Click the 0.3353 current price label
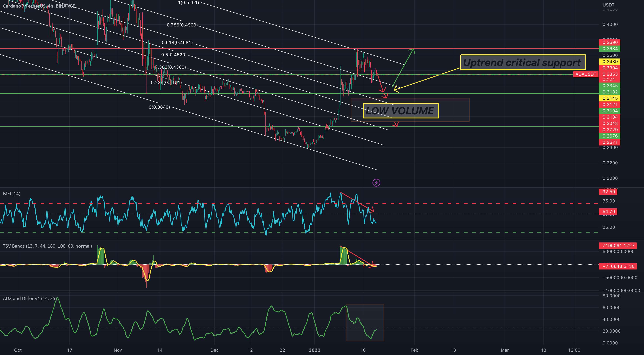 pyautogui.click(x=609, y=74)
